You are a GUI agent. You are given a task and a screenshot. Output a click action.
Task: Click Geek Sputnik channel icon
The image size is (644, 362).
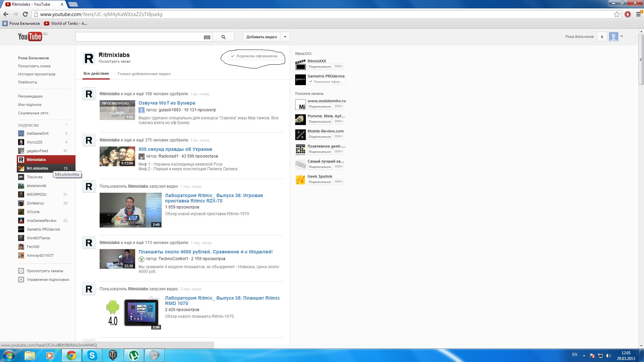point(301,180)
